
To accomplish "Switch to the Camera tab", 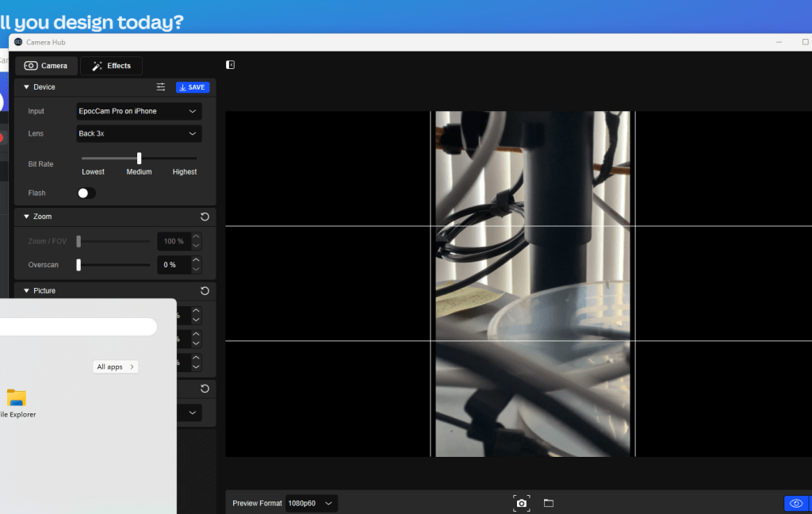I will click(x=46, y=66).
